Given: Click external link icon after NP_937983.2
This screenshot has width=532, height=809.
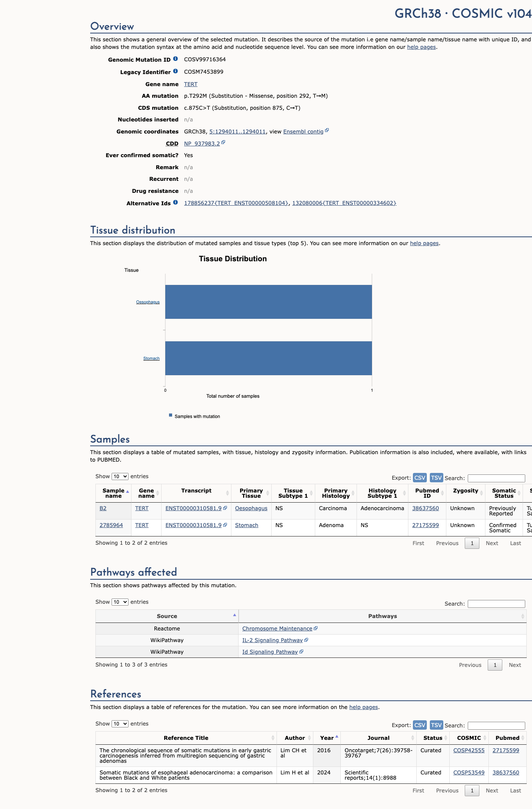Looking at the screenshot, I should (223, 142).
